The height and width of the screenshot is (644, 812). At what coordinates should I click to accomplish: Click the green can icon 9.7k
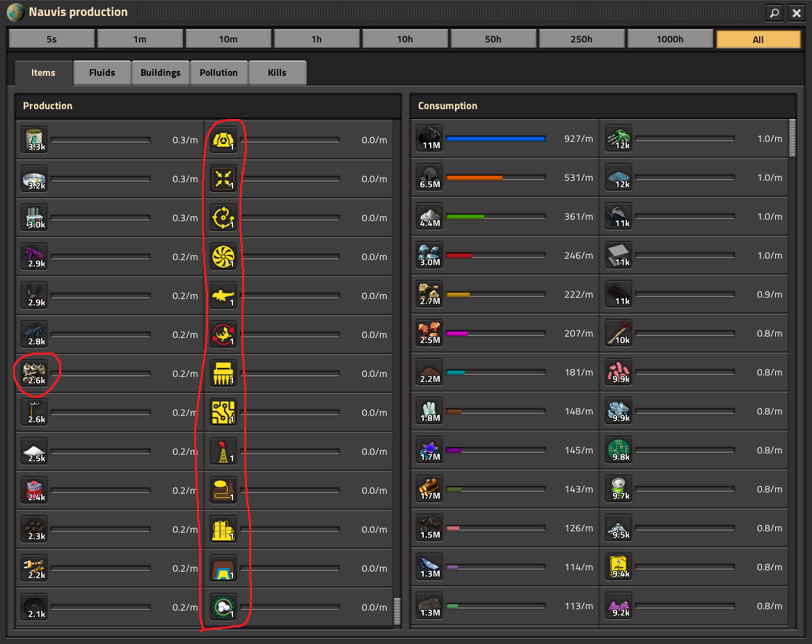tap(619, 489)
